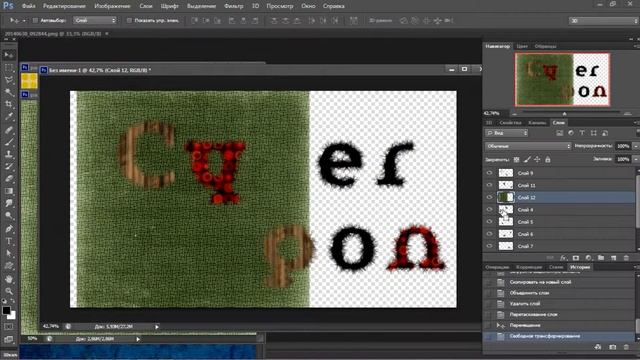Screen dimensions: 640x360
Task: Select the Lasso tool
Action: point(9,80)
